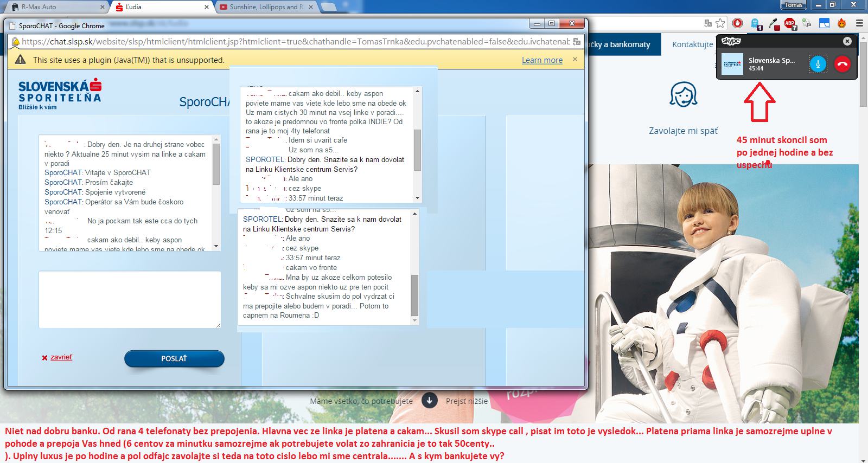Mute the Skype call microphone
Image resolution: width=868 pixels, height=463 pixels.
pos(818,64)
